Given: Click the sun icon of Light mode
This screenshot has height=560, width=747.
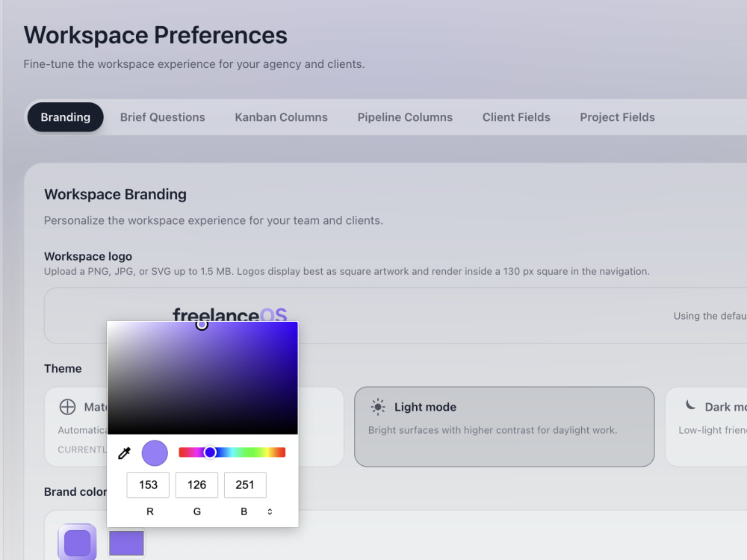Looking at the screenshot, I should 378,407.
